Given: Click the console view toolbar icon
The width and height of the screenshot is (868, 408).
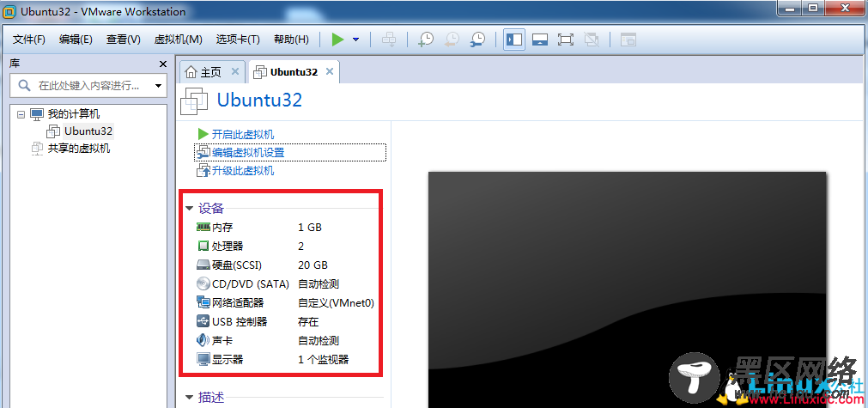Looking at the screenshot, I should (628, 40).
